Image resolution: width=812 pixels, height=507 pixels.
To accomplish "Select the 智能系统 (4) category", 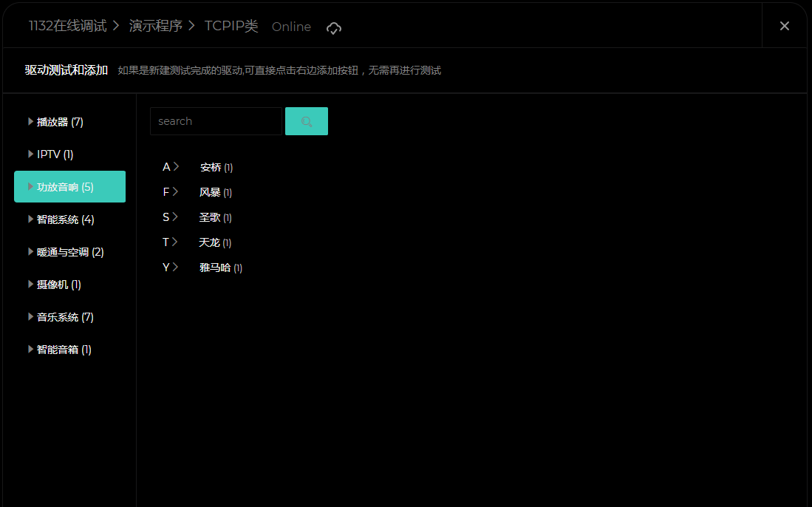I will point(70,220).
